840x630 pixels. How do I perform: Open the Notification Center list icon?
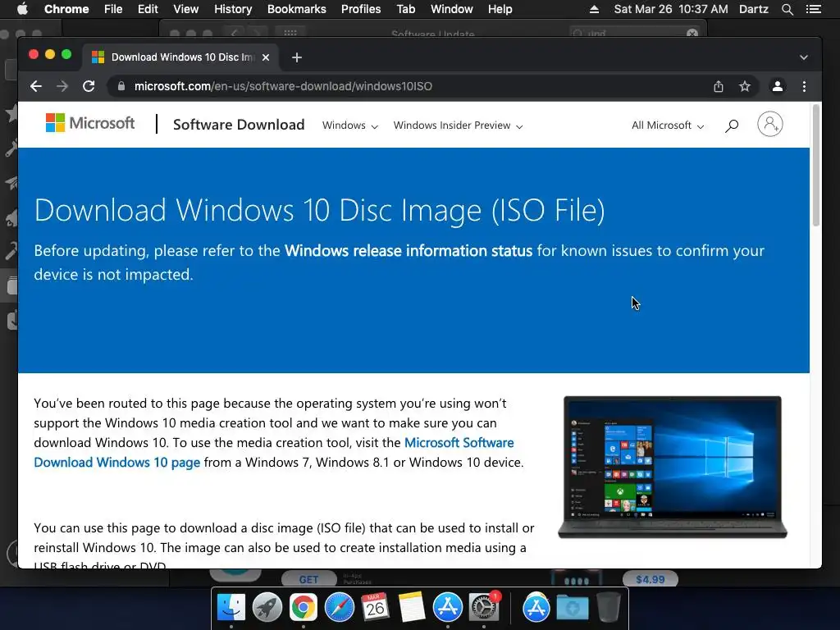click(x=814, y=9)
